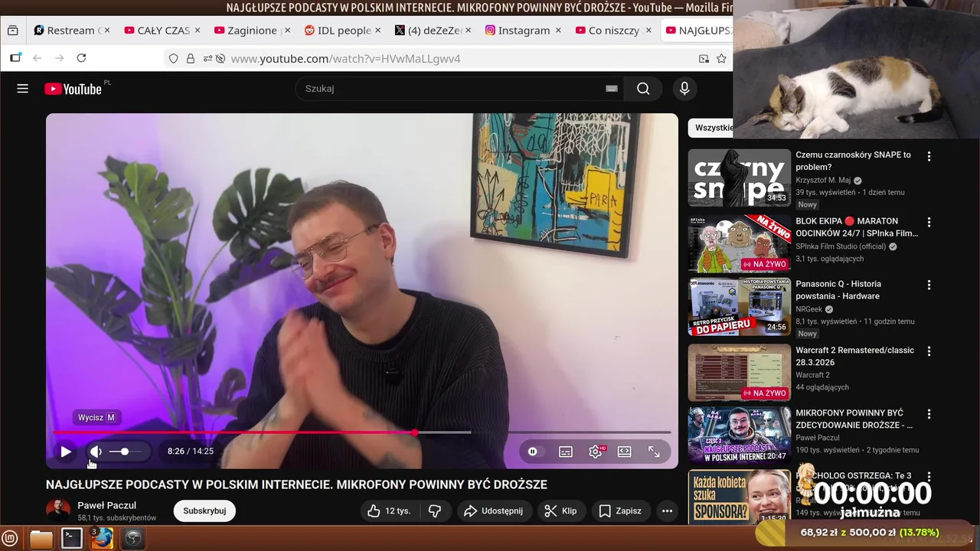This screenshot has height=551, width=980.
Task: Open the picture-in-picture icon in the address bar
Action: (704, 58)
